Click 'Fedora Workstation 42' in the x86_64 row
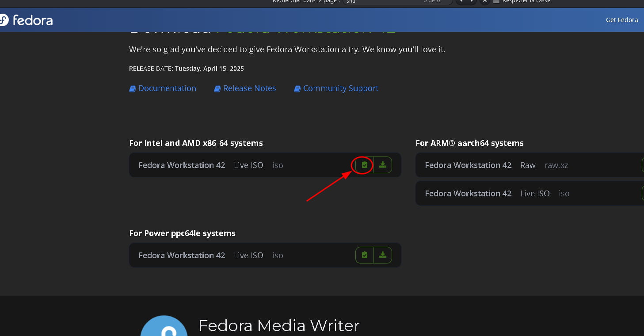Screen dimensions: 644x336 pyautogui.click(x=182, y=165)
